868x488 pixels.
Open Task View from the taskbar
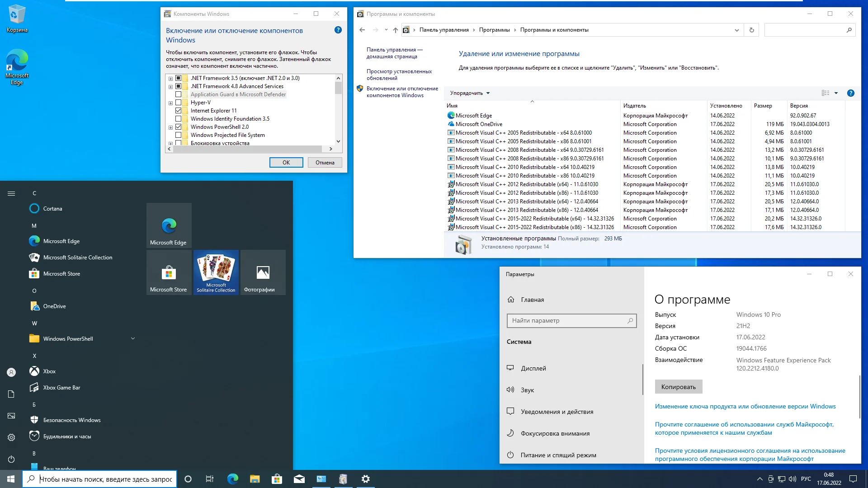pos(210,479)
